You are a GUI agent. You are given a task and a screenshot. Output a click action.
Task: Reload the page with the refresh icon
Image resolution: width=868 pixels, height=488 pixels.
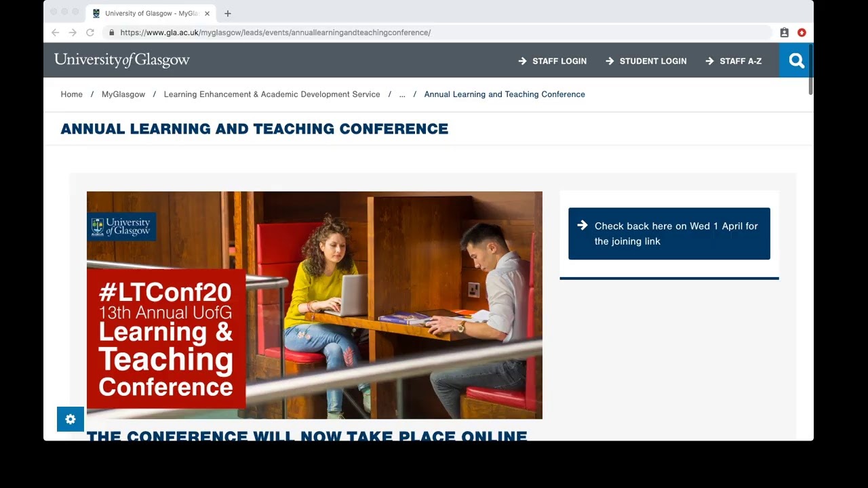pyautogui.click(x=90, y=33)
